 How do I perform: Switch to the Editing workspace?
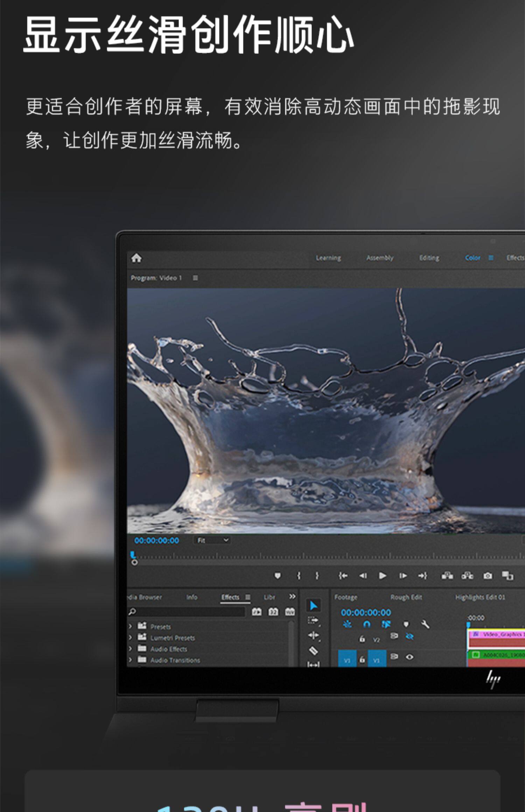(x=429, y=258)
